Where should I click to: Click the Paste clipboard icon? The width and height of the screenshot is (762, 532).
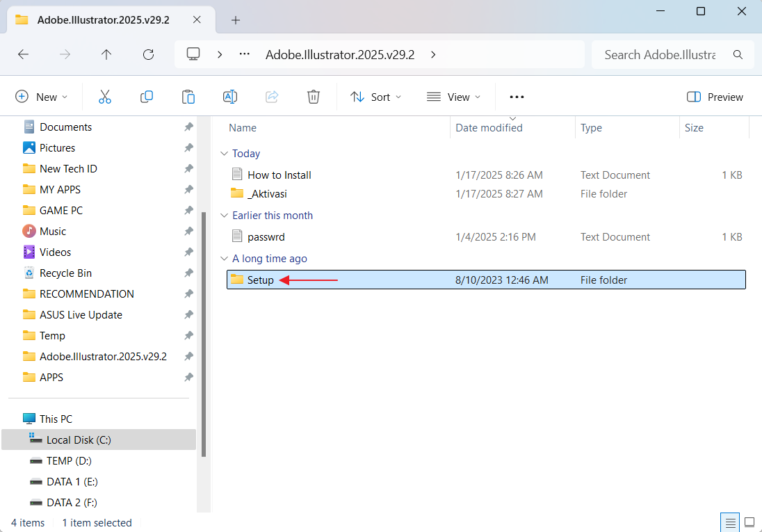[x=188, y=97]
